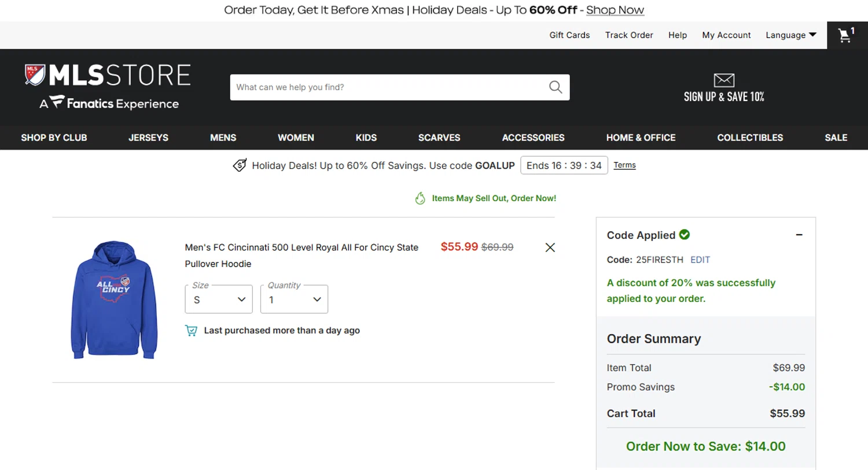Screen dimensions: 868x470
Task: Click Items May Sell Out notice
Action: [x=494, y=198]
